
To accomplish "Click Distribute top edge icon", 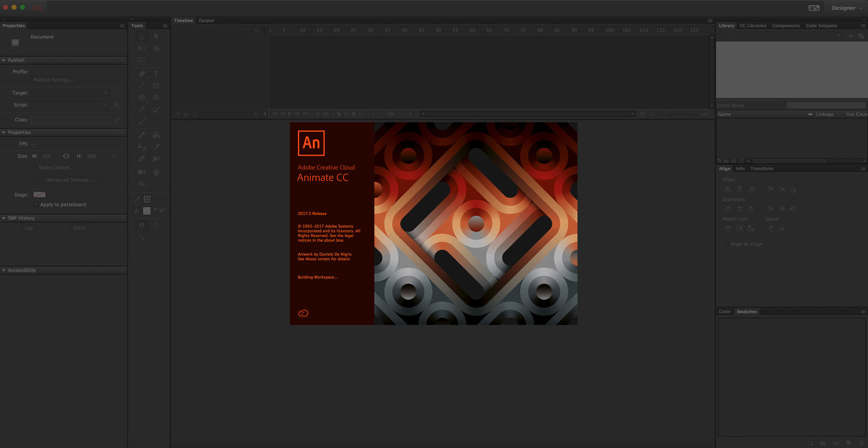I will tap(728, 209).
